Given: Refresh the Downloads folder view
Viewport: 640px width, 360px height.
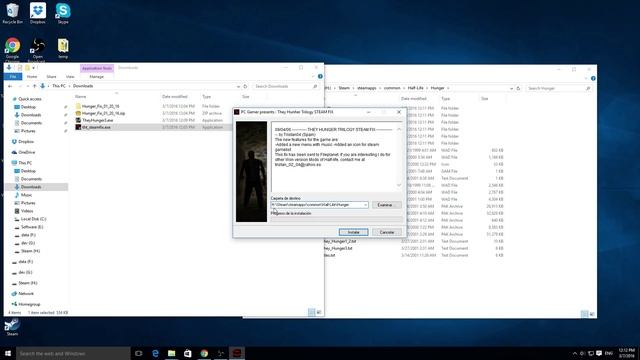Looking at the screenshot, I should click(245, 86).
